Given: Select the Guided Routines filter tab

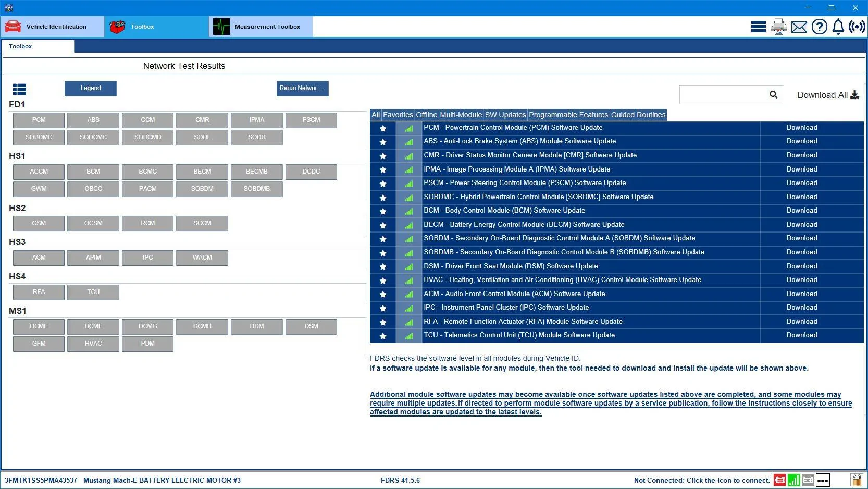Looking at the screenshot, I should coord(638,115).
